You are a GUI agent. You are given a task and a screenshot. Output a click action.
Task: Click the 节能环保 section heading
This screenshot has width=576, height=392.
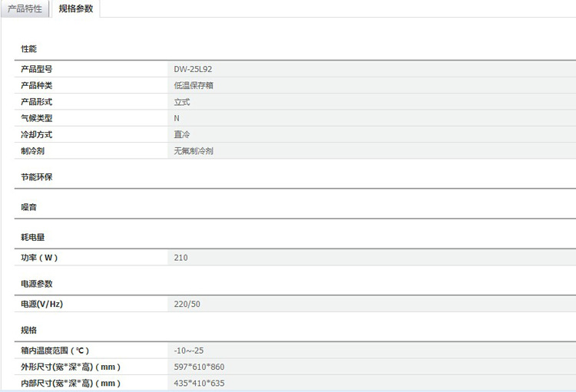pyautogui.click(x=36, y=177)
